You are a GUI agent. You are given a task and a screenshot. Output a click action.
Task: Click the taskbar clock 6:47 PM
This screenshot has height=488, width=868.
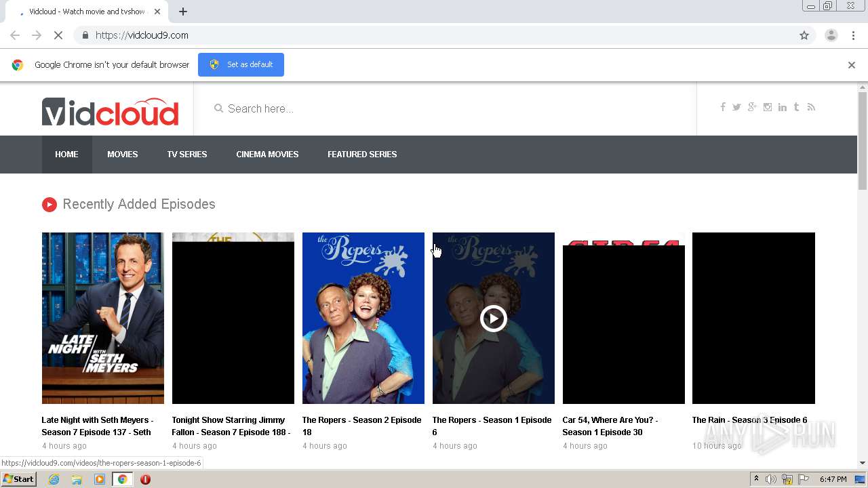tap(833, 479)
